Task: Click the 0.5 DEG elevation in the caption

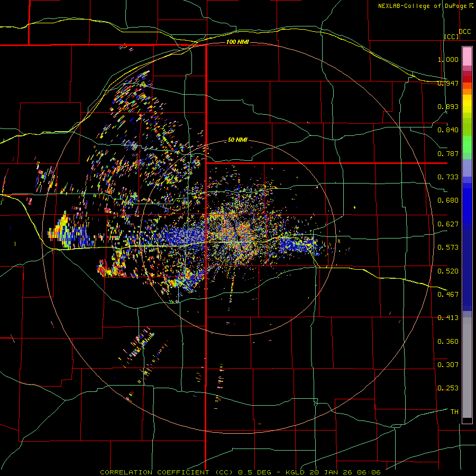Action: (254, 472)
